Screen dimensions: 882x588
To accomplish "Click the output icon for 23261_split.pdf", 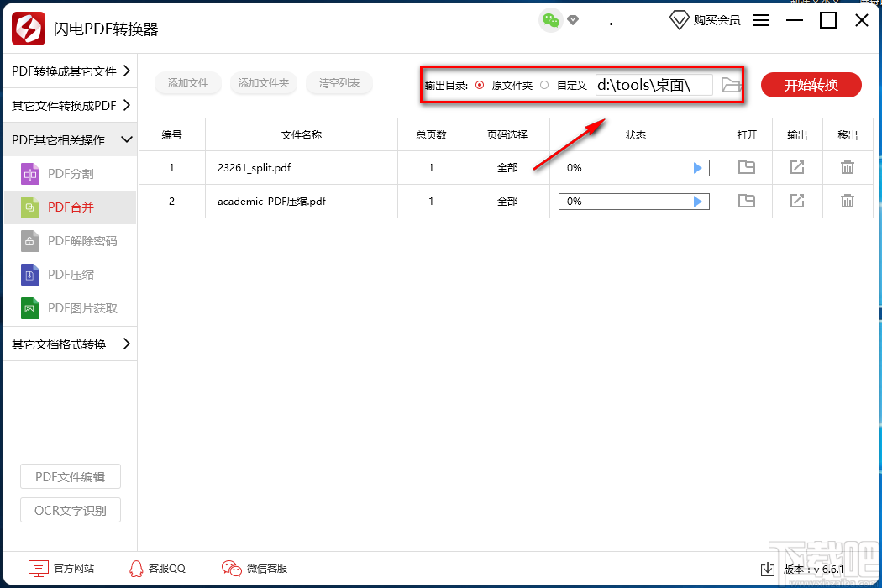I will click(796, 167).
